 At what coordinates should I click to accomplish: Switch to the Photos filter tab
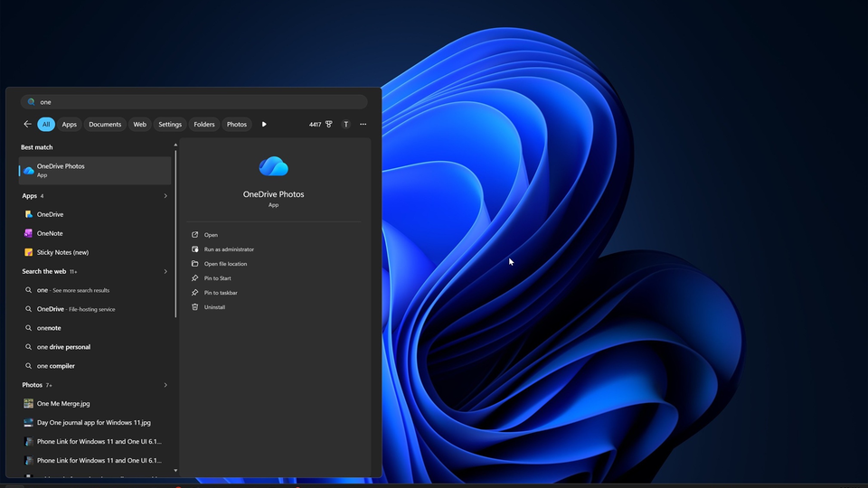click(236, 125)
